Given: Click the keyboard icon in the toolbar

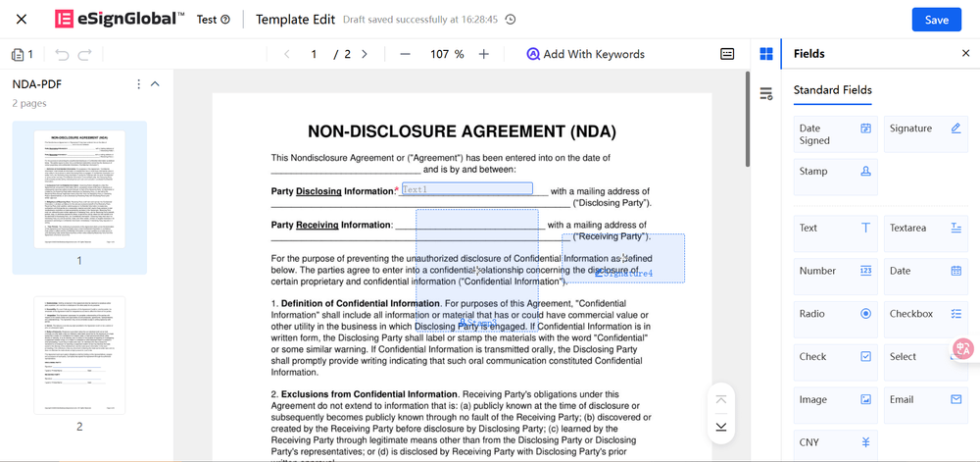Looking at the screenshot, I should pyautogui.click(x=727, y=54).
